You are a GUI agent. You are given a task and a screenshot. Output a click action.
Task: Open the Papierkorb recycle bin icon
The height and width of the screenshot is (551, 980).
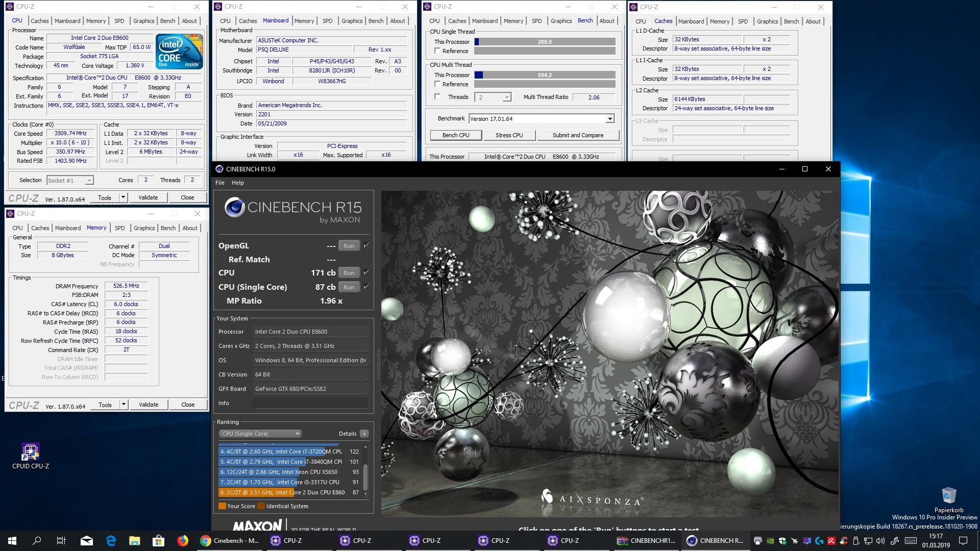[x=948, y=495]
